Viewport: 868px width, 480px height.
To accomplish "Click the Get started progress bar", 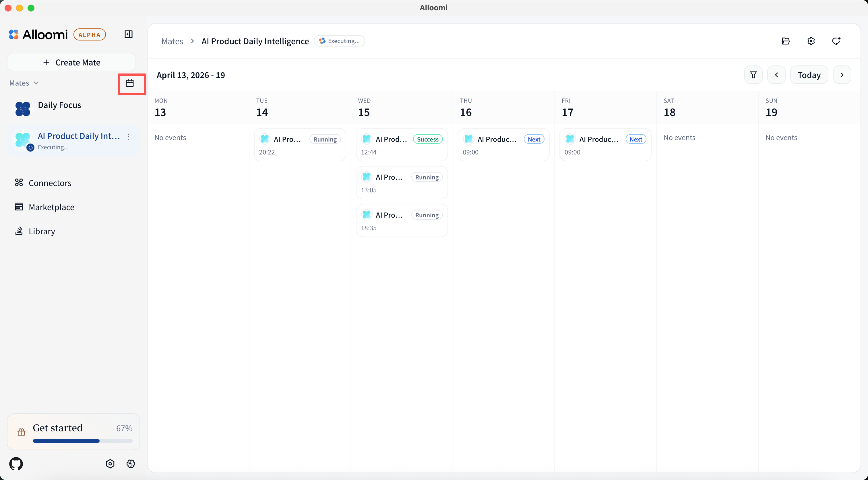I will [x=83, y=441].
